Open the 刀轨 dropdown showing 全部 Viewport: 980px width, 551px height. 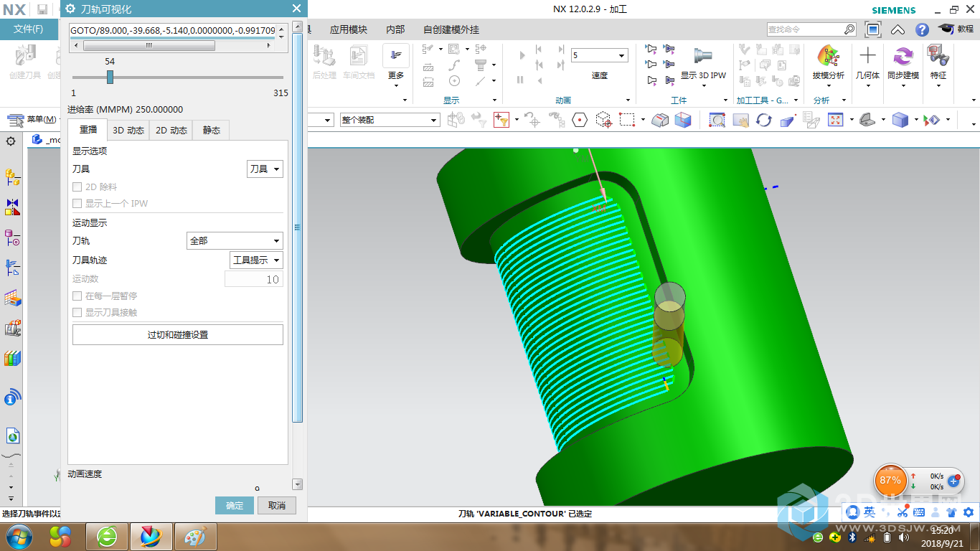(x=235, y=241)
